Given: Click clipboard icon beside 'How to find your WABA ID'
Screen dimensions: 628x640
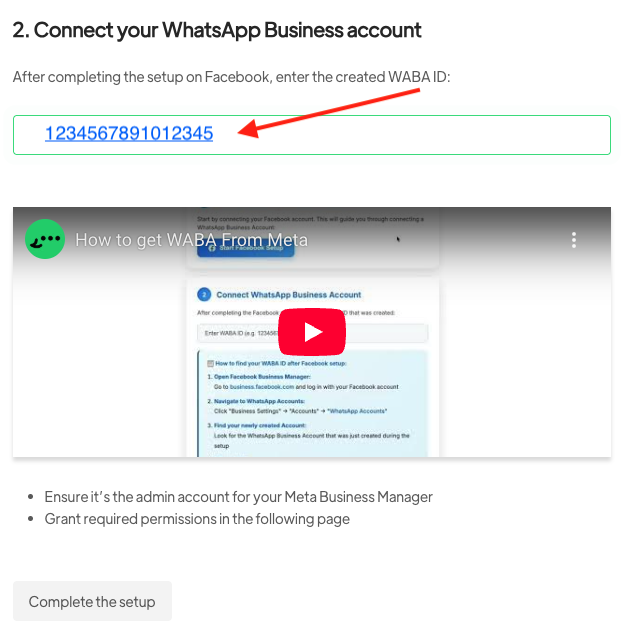Looking at the screenshot, I should tap(210, 363).
